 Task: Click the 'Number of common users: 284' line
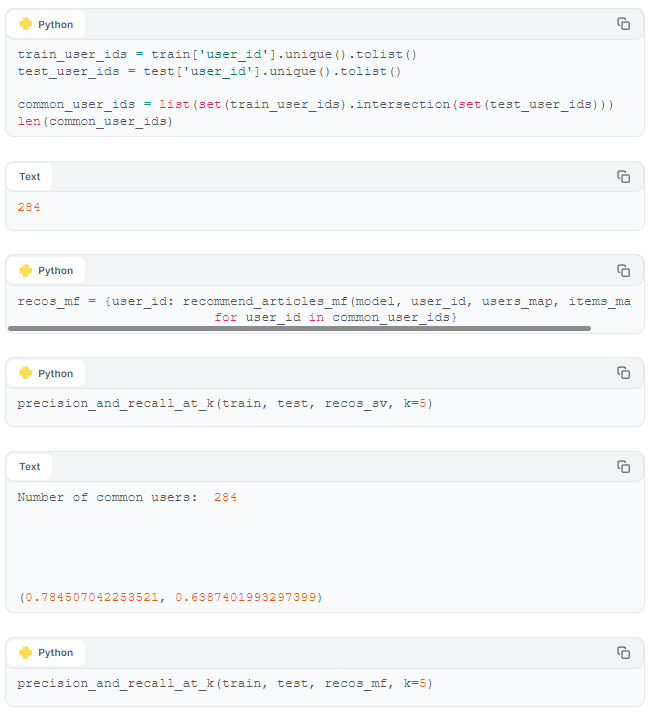[x=127, y=497]
